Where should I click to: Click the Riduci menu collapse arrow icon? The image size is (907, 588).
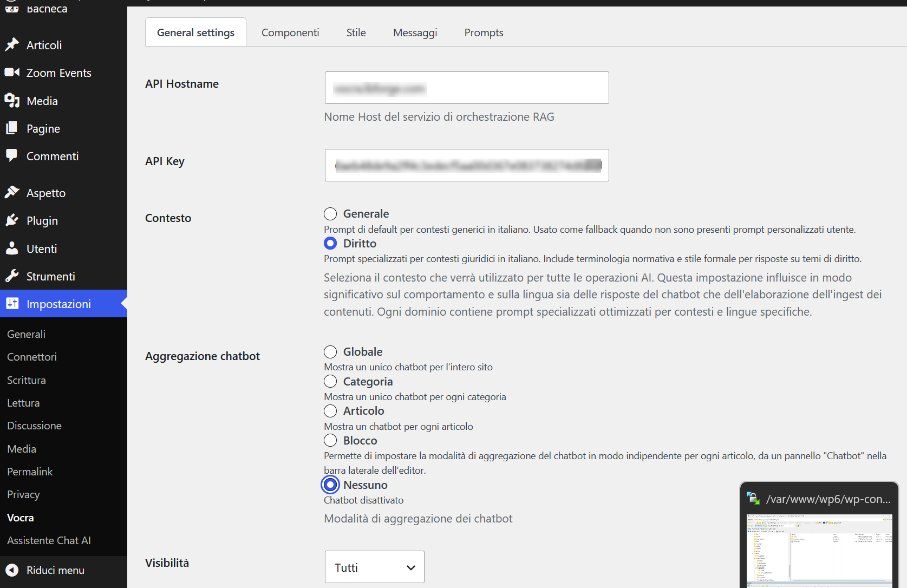click(x=12, y=570)
